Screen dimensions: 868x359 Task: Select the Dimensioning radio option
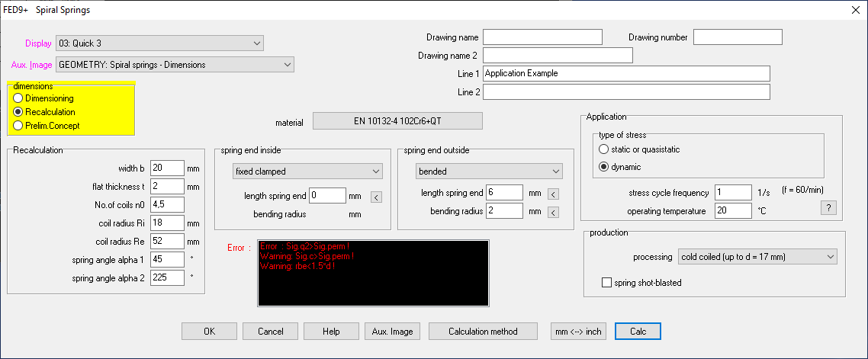[18, 98]
